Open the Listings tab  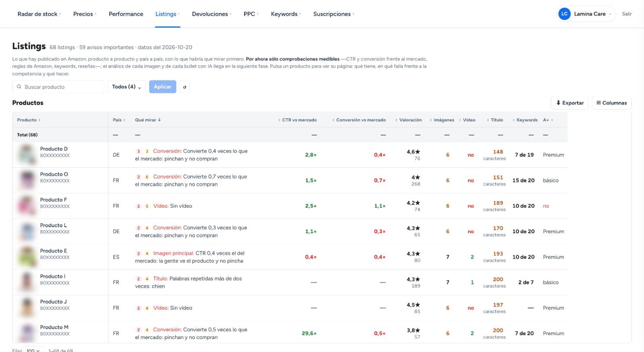click(x=167, y=14)
